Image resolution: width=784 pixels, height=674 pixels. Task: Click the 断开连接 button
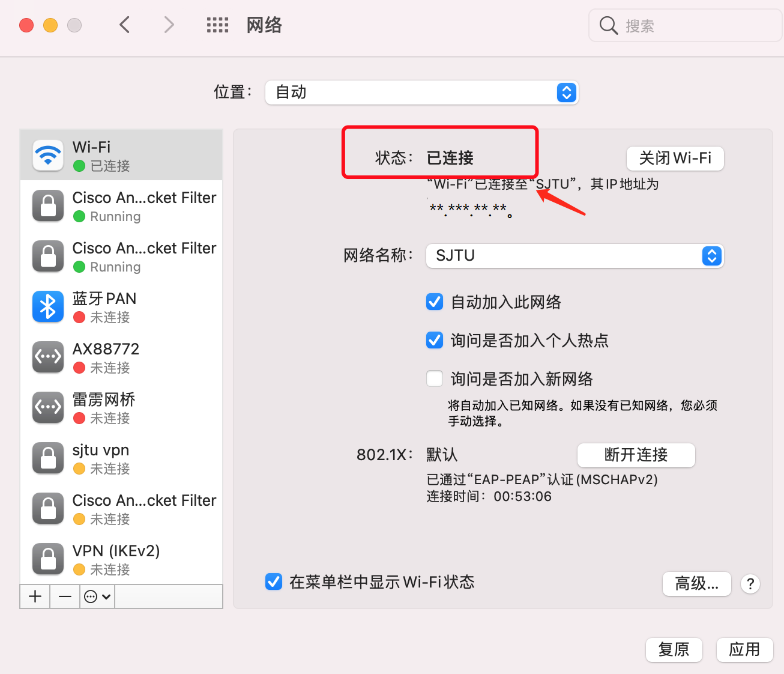(x=636, y=455)
